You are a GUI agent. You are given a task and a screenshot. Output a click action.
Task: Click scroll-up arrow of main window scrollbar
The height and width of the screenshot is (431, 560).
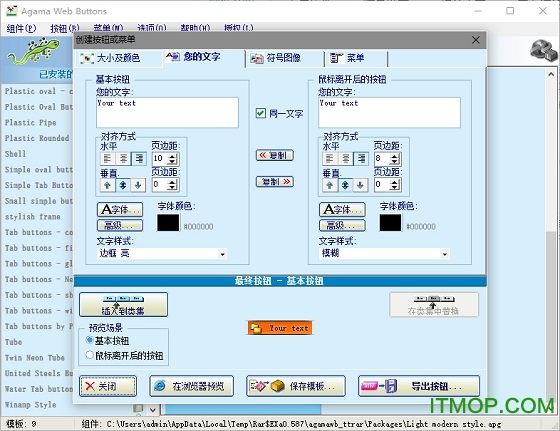[x=551, y=74]
